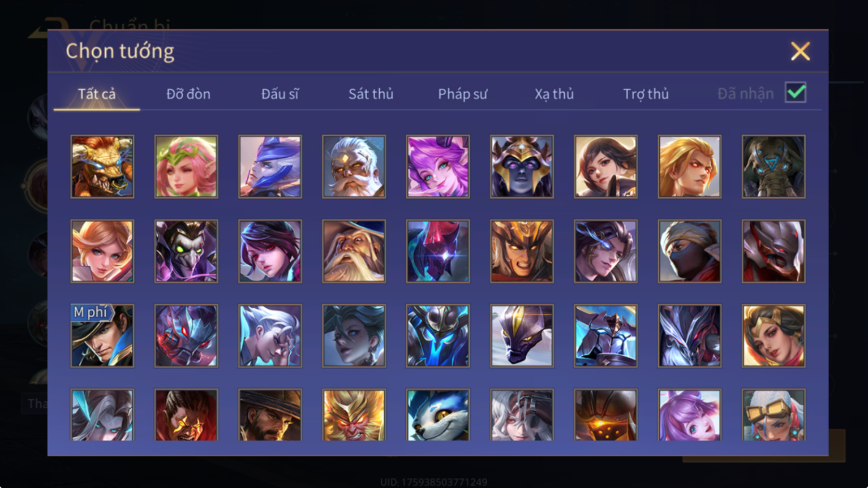Select the golden bull hero portrait

coord(102,166)
